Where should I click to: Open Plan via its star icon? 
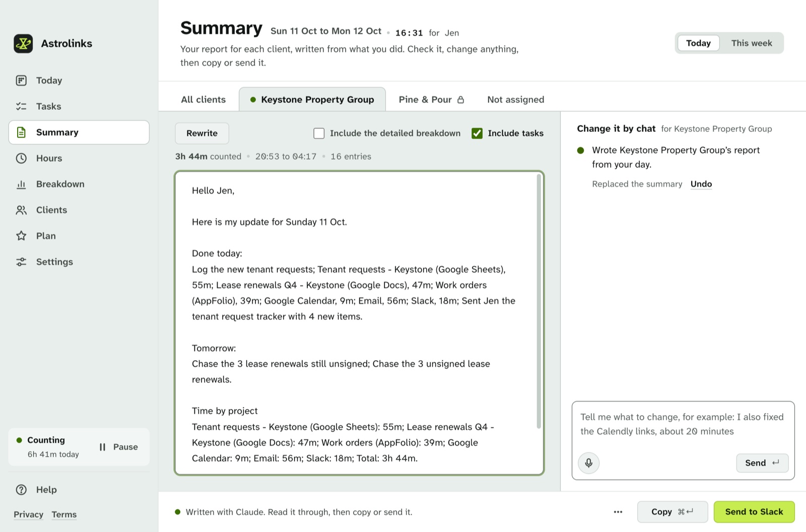(x=21, y=236)
